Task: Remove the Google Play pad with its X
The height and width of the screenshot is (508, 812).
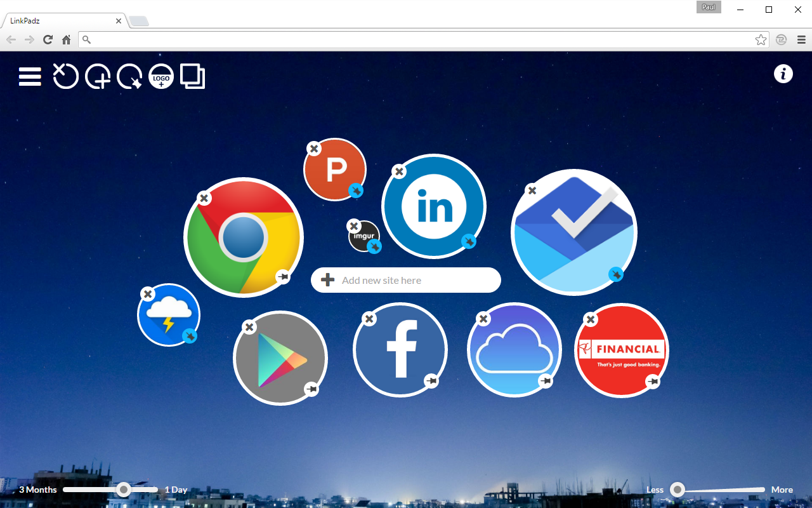Action: pyautogui.click(x=249, y=327)
